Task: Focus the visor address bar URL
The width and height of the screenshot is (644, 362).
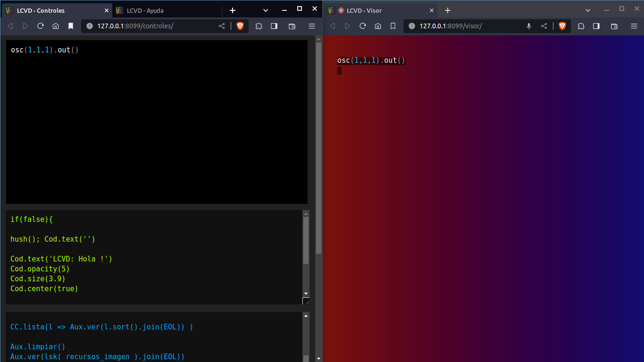Action: 451,26
